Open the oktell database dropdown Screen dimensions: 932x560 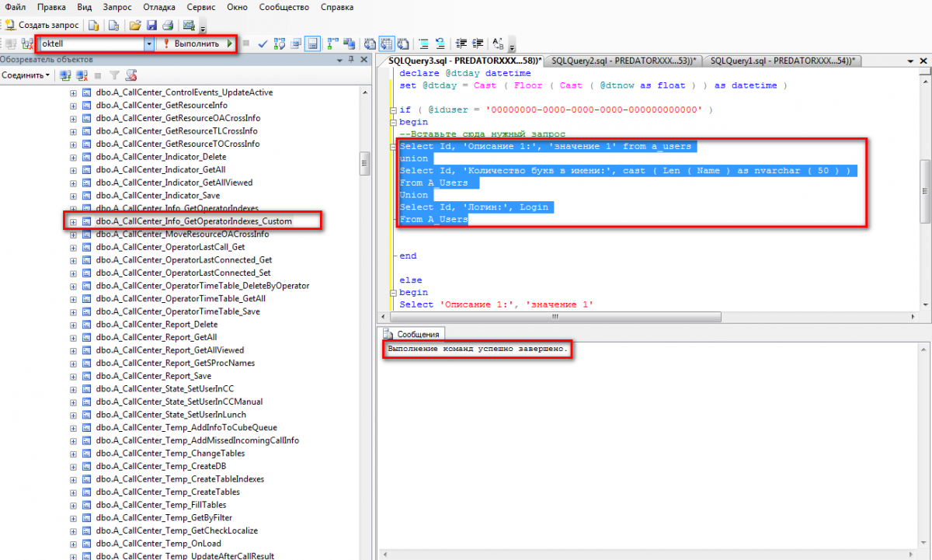pos(148,44)
